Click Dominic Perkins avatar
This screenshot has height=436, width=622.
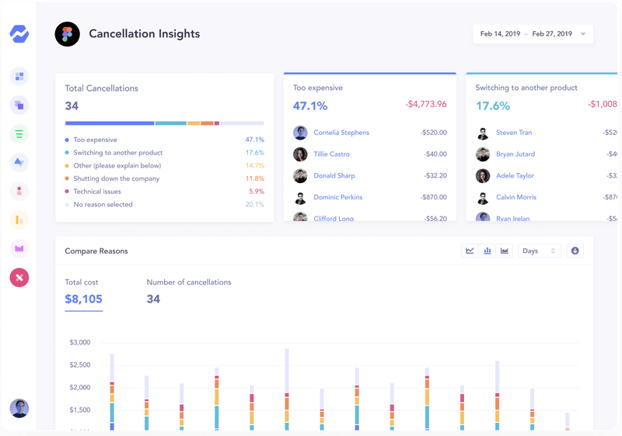click(300, 198)
